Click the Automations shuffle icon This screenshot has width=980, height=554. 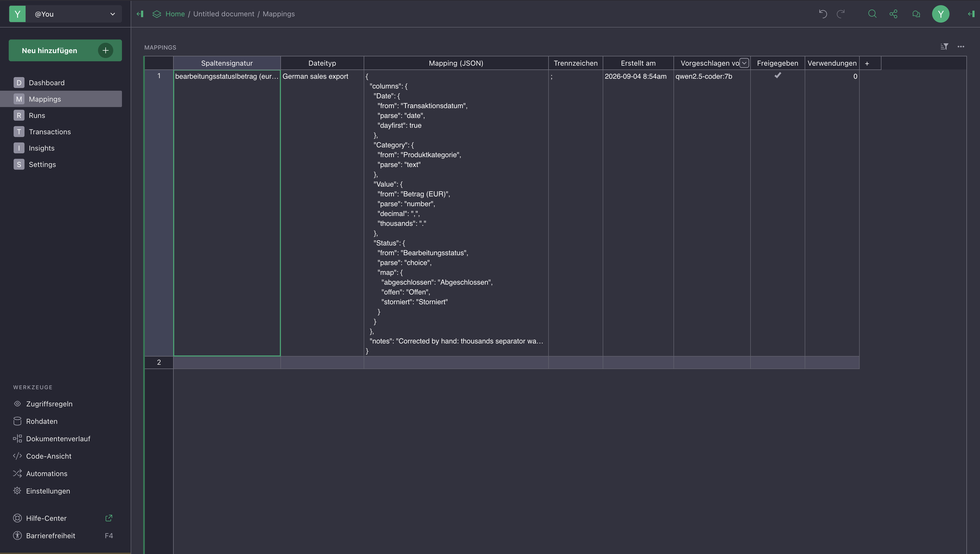[x=17, y=474]
